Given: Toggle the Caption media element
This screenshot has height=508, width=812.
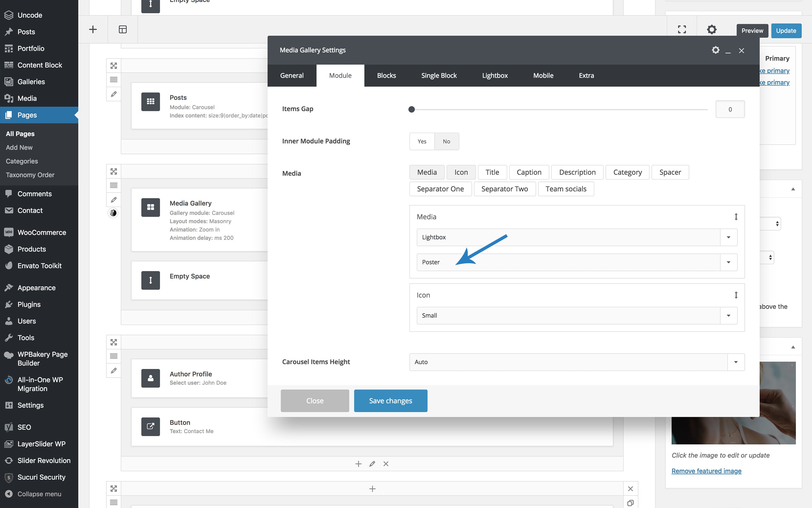Looking at the screenshot, I should (529, 172).
